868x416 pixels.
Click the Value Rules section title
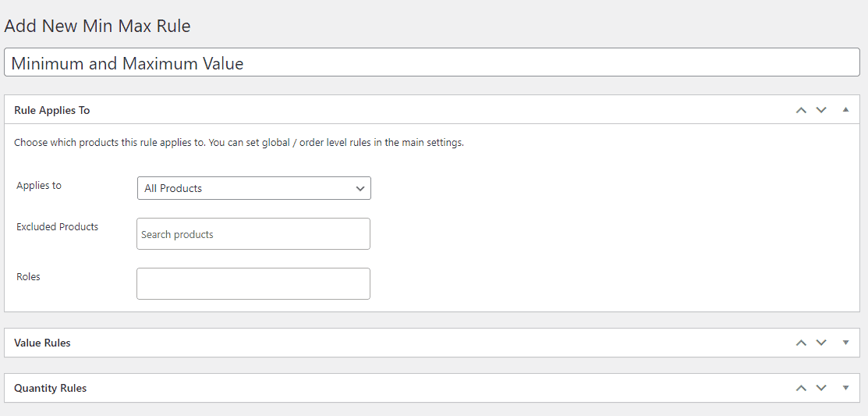(x=42, y=343)
